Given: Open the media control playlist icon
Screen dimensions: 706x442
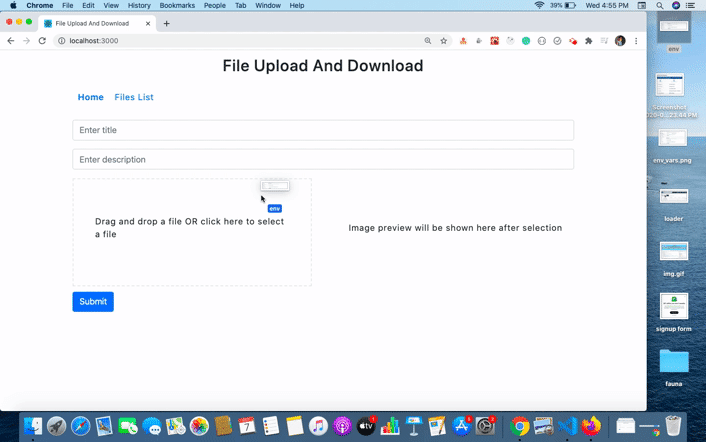Looking at the screenshot, I should (604, 41).
